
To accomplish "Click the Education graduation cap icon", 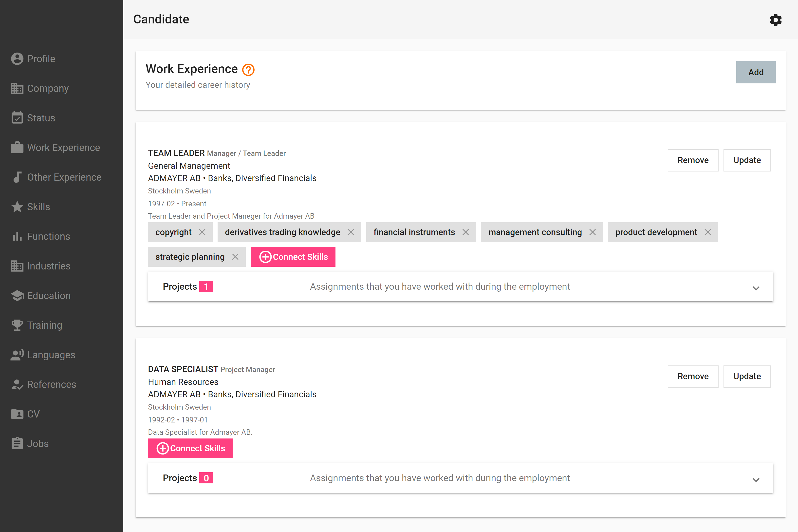I will 17,296.
